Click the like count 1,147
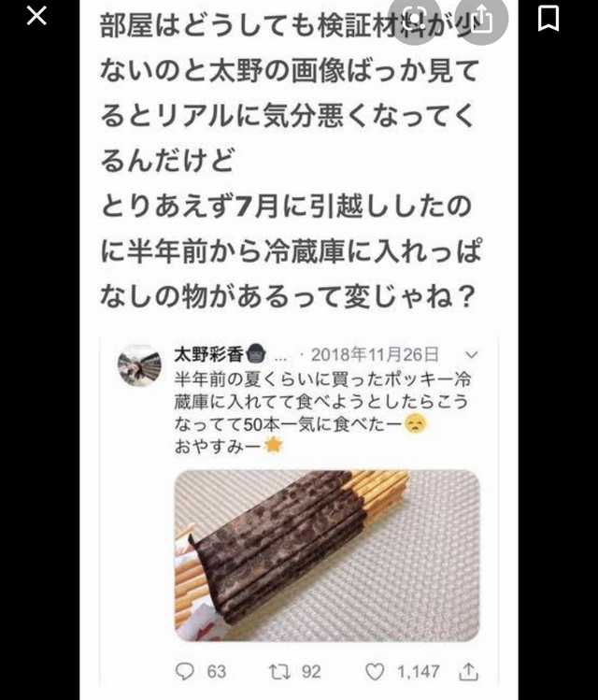598x700 pixels. pyautogui.click(x=419, y=671)
